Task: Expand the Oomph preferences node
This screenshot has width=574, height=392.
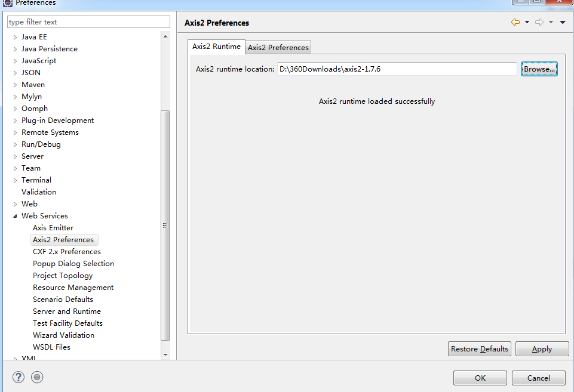Action: 15,109
